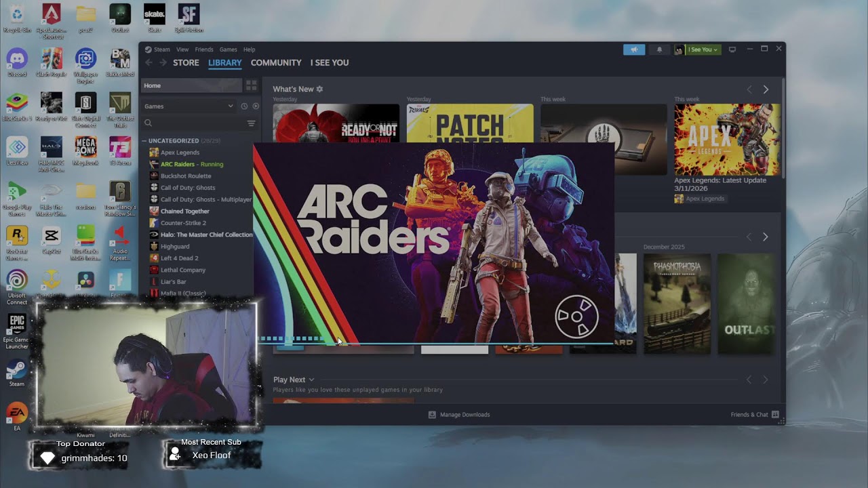Screen dimensions: 868x488
Task: Open View menu in Steam
Action: click(182, 49)
